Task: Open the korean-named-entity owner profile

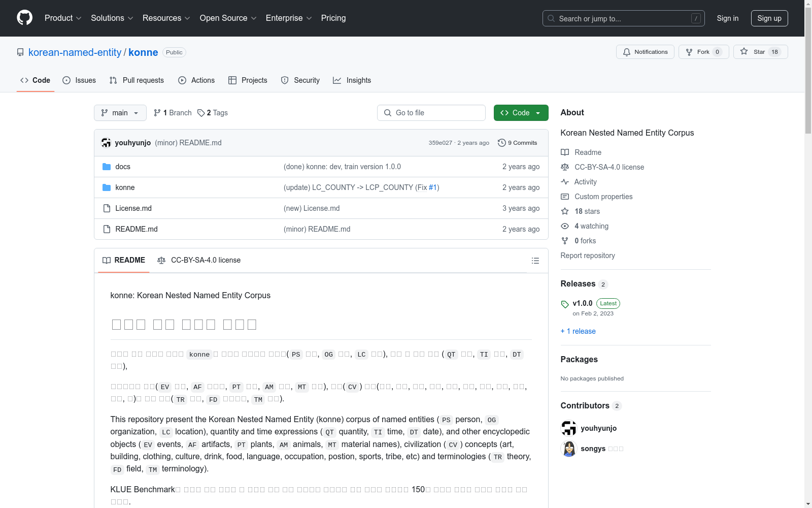Action: click(75, 52)
